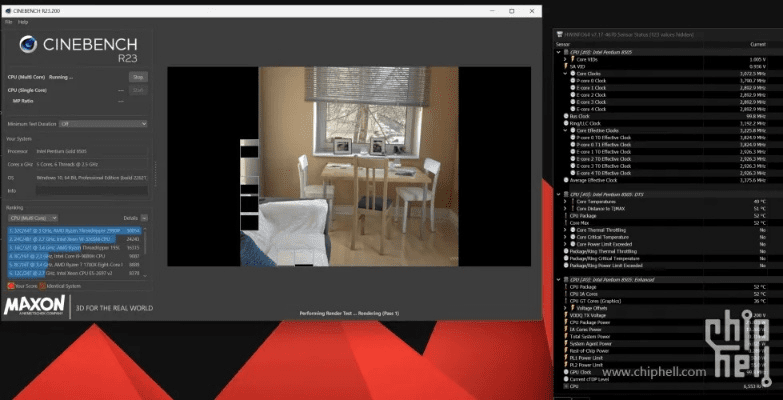This screenshot has height=400, width=783.
Task: Click the CPU chip icon beside Intel Pentium 8505: Enhanced
Action: (x=567, y=279)
